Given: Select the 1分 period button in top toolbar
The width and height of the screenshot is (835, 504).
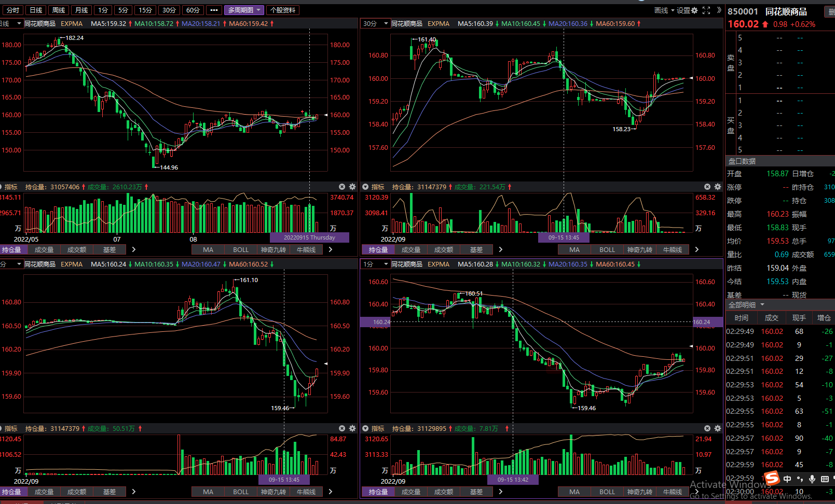Looking at the screenshot, I should pyautogui.click(x=103, y=10).
